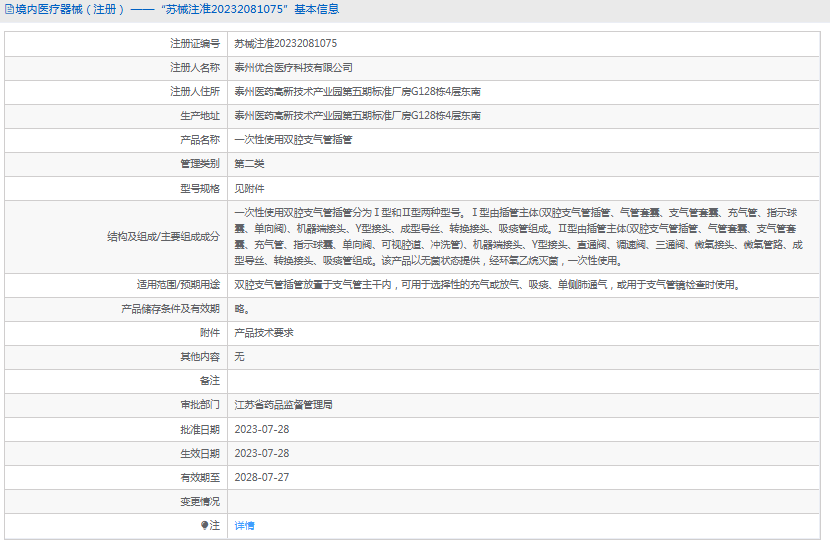The height and width of the screenshot is (544, 830).
Task: Click the 产品名称 row label
Action: (200, 140)
